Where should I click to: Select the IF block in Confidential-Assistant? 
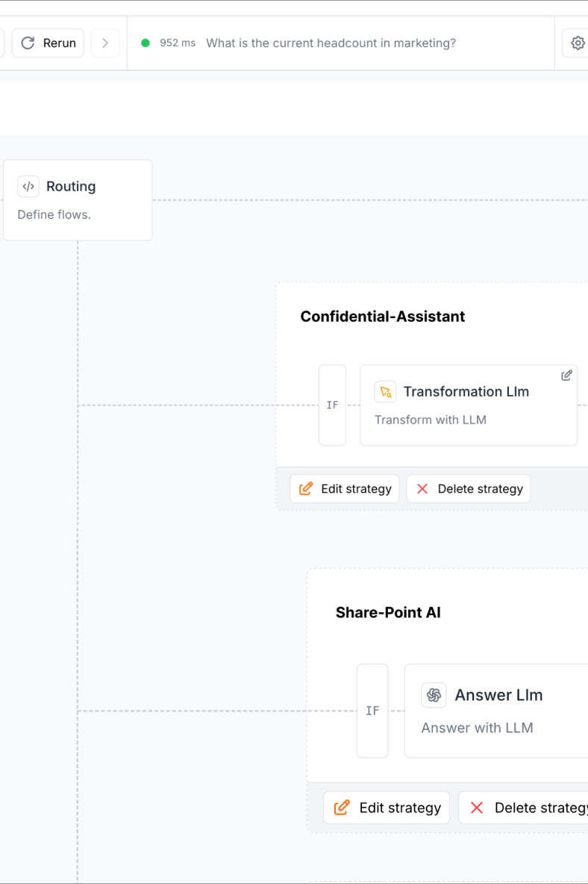tap(332, 405)
